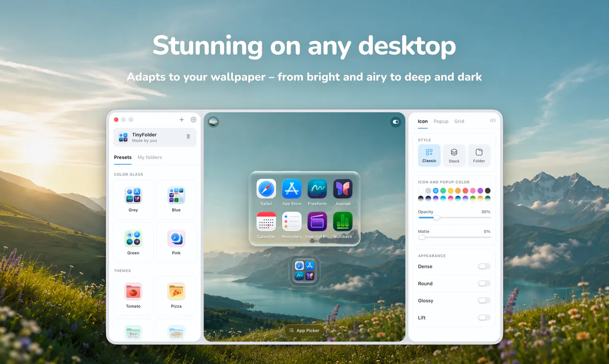Click the plus icon to add folder
The height and width of the screenshot is (364, 609).
click(182, 120)
